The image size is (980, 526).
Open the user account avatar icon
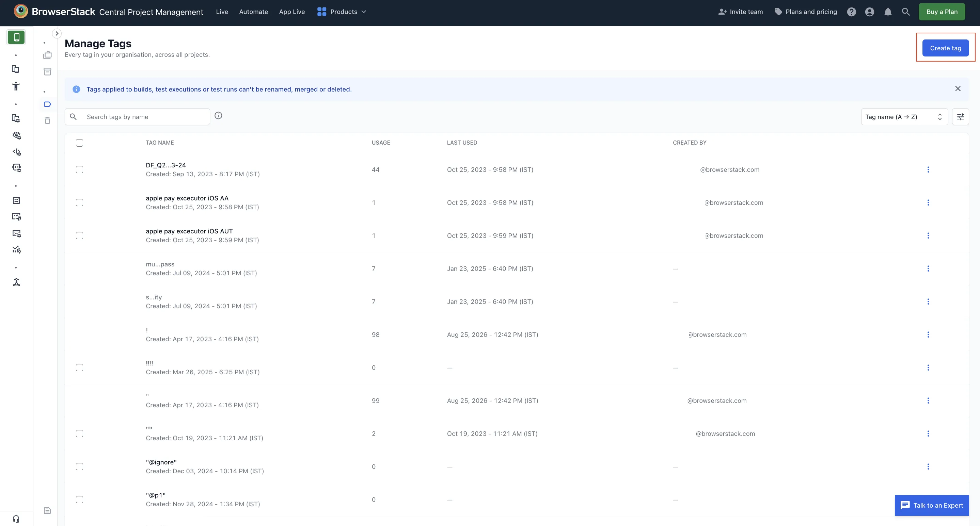(x=869, y=12)
